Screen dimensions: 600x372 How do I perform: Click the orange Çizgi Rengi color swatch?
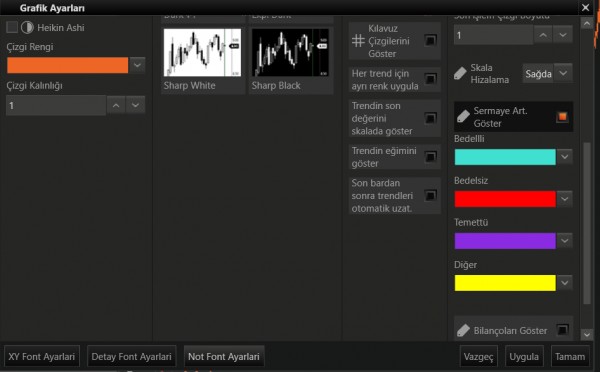[67, 65]
